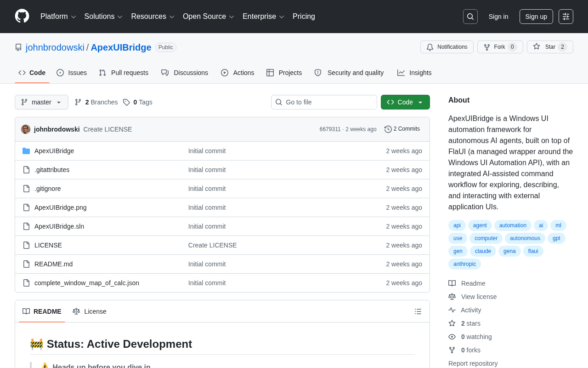Open the ApexUIBridge.sln file
The width and height of the screenshot is (588, 368).
point(59,226)
